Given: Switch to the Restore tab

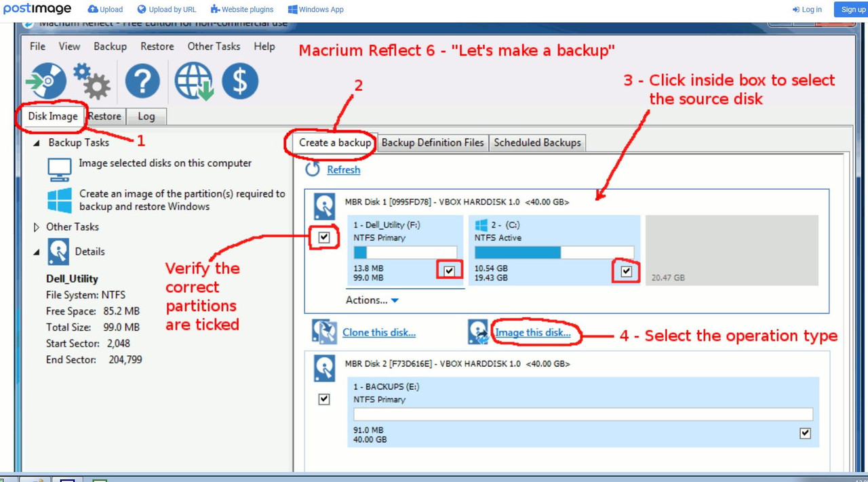Looking at the screenshot, I should 104,116.
